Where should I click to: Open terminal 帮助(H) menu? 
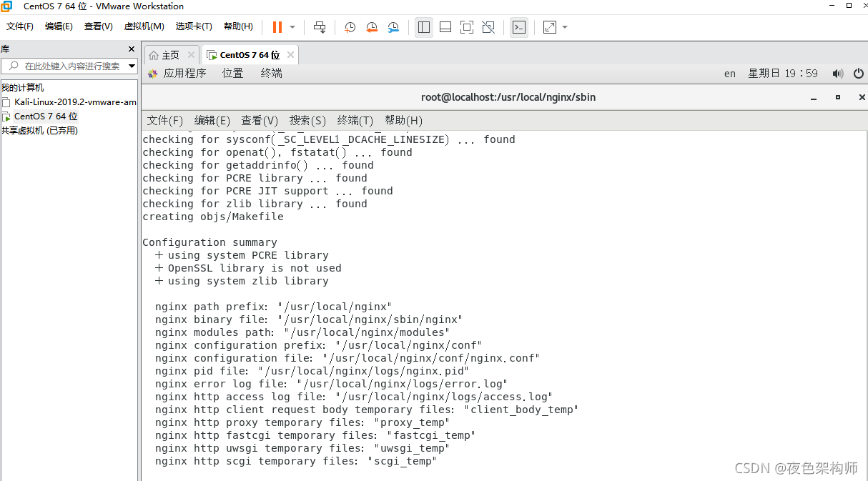pos(403,120)
